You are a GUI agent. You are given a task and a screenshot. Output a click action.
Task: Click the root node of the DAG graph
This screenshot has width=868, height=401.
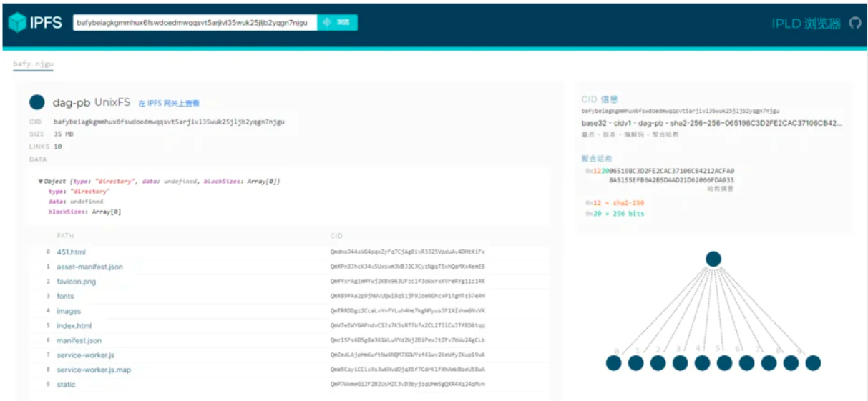(713, 259)
